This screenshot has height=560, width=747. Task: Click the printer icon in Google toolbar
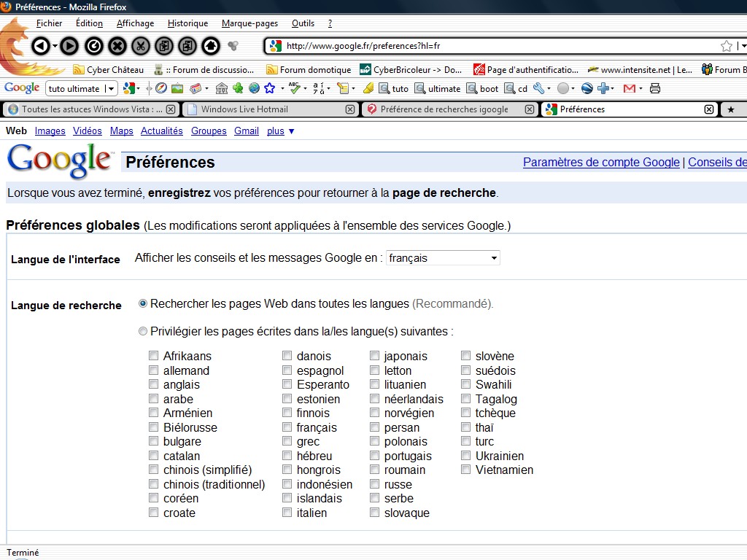(654, 88)
